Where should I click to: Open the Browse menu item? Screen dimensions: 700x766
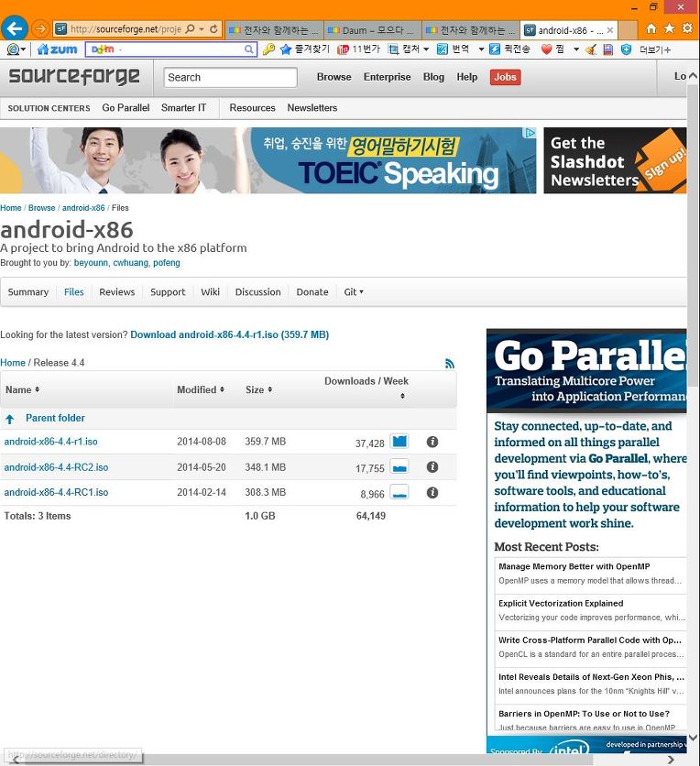[334, 77]
